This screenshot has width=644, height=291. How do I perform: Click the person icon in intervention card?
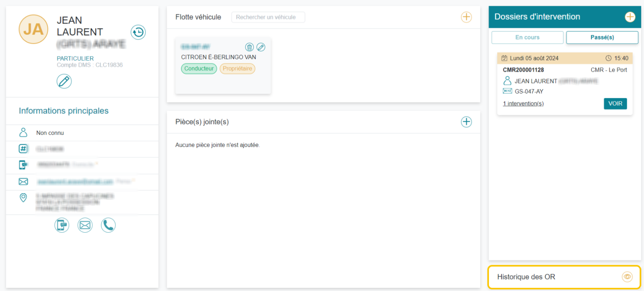[507, 81]
